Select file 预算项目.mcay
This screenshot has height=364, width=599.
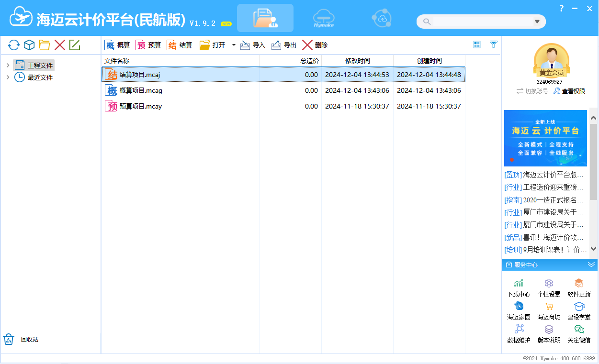[x=283, y=106]
